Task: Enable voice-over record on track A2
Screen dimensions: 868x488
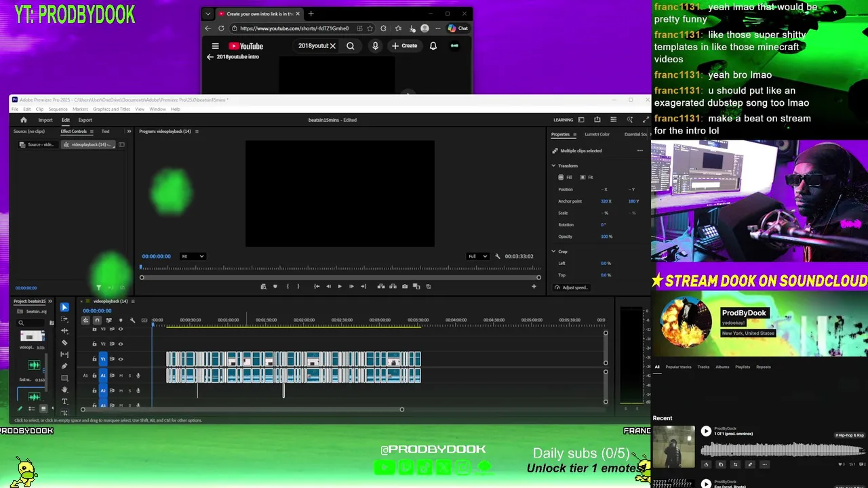Action: [x=138, y=390]
